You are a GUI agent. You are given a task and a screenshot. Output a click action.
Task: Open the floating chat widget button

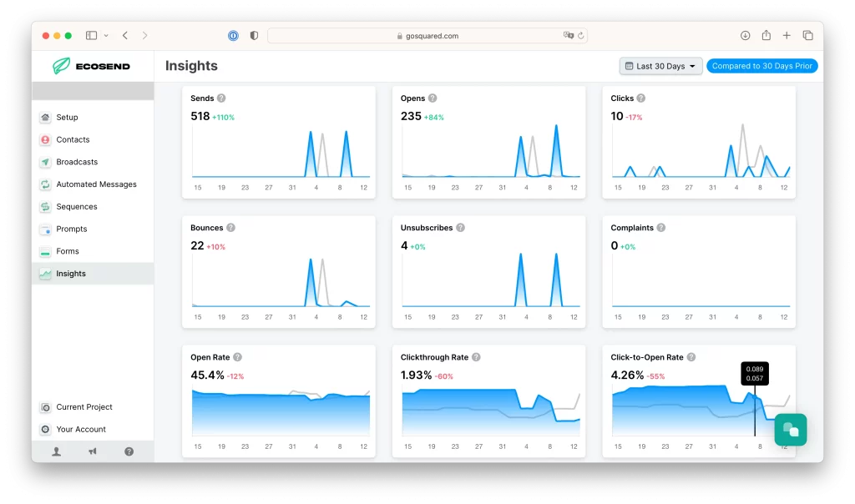[790, 430]
